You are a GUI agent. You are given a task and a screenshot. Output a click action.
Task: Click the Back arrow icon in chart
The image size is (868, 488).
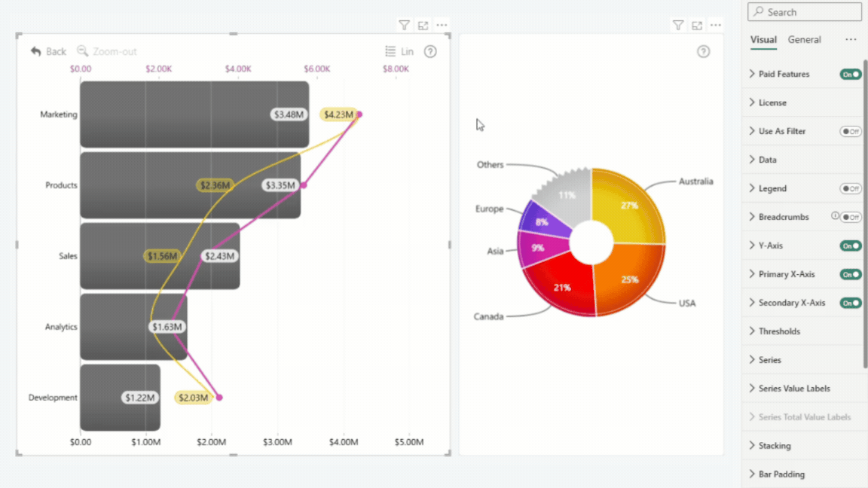(36, 51)
